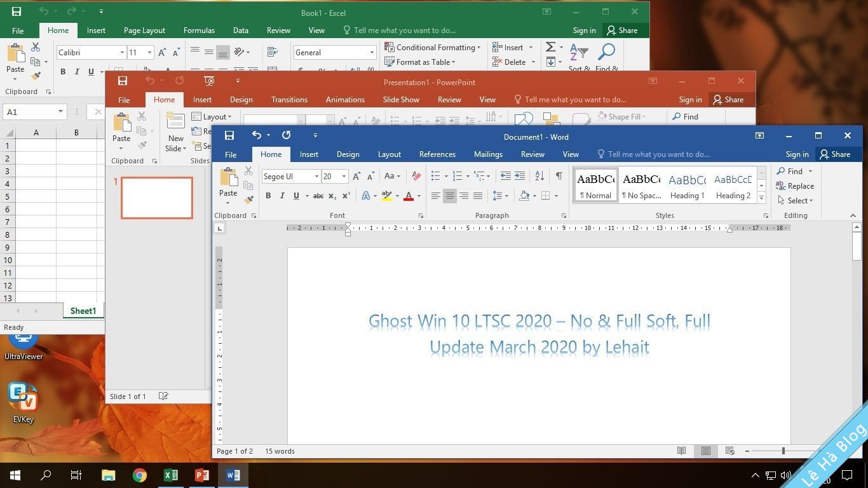Click Decrease Indent in Word's Paragraph group

pos(505,176)
